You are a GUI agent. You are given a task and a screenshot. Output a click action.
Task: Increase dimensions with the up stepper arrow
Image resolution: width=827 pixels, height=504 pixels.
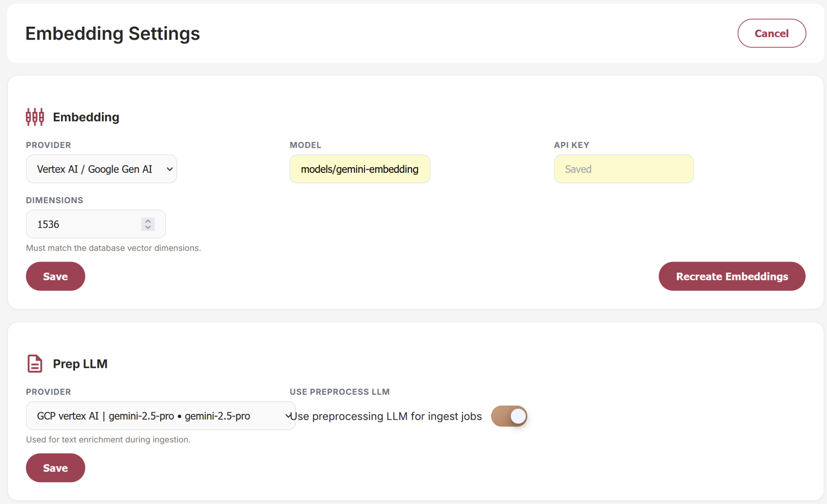pos(148,221)
